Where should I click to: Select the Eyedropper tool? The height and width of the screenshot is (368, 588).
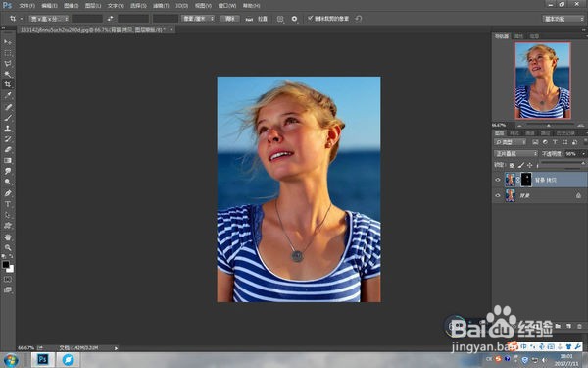pyautogui.click(x=8, y=95)
